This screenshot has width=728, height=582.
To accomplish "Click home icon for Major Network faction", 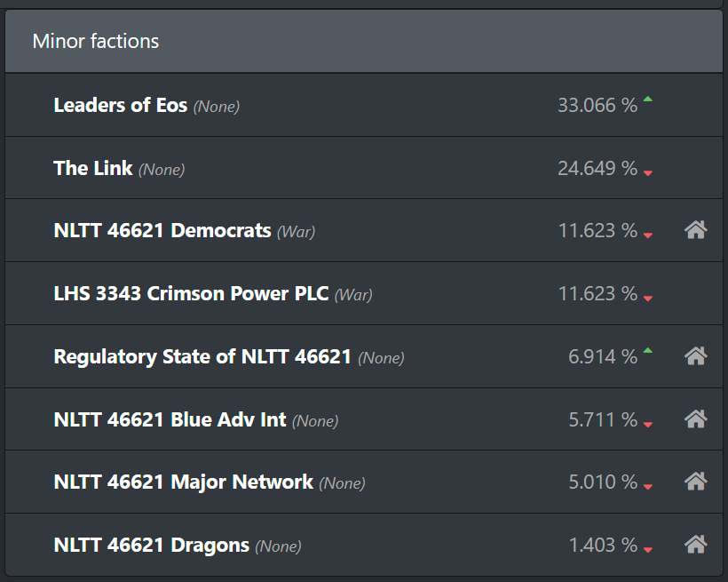I will coord(695,481).
